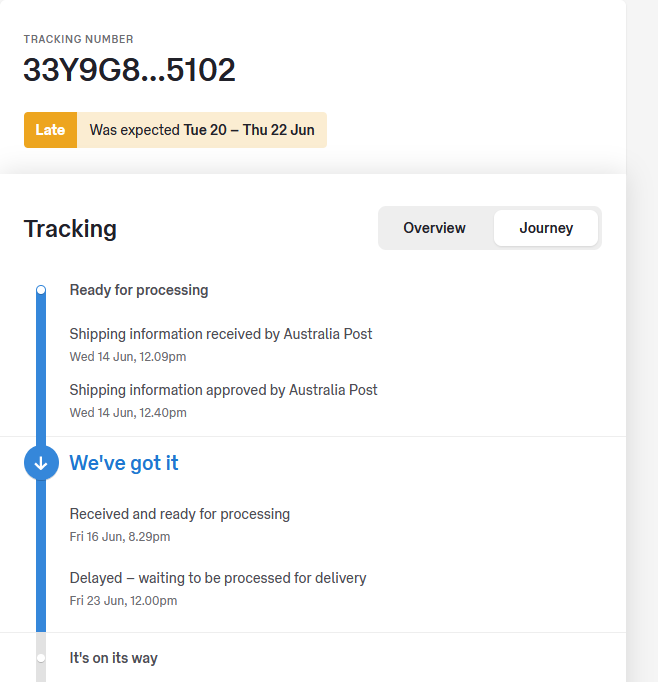This screenshot has width=658, height=682.
Task: Click Shipping information approved by Australia Post entry
Action: [223, 390]
